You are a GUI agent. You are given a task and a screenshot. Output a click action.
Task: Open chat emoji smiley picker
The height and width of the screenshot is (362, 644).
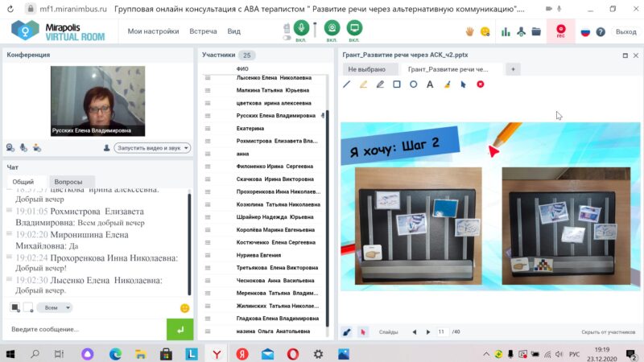point(184,308)
